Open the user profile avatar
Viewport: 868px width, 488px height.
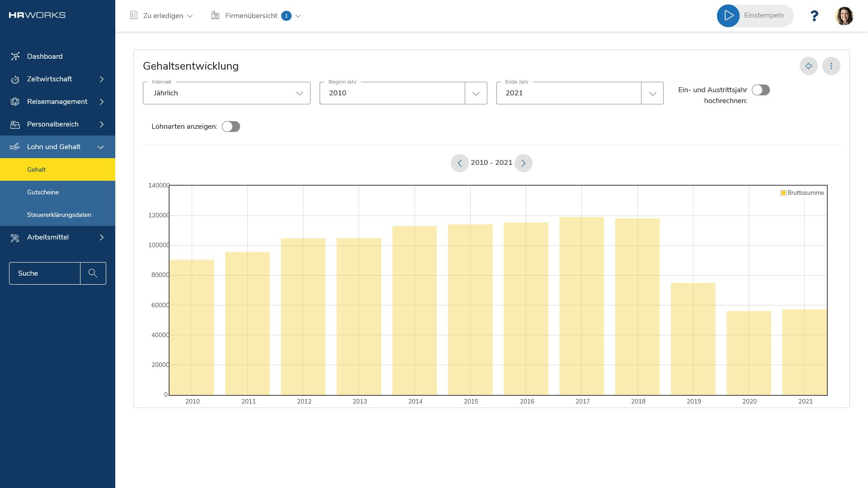[x=844, y=16]
